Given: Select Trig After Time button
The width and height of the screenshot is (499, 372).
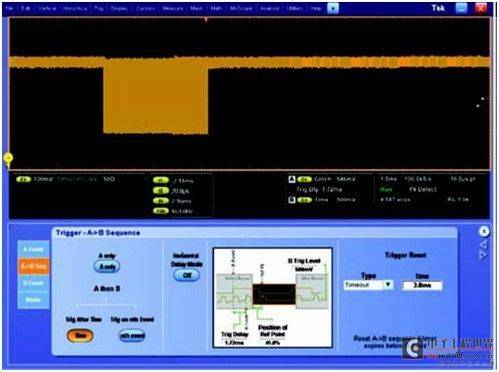Looking at the screenshot, I should (80, 335).
